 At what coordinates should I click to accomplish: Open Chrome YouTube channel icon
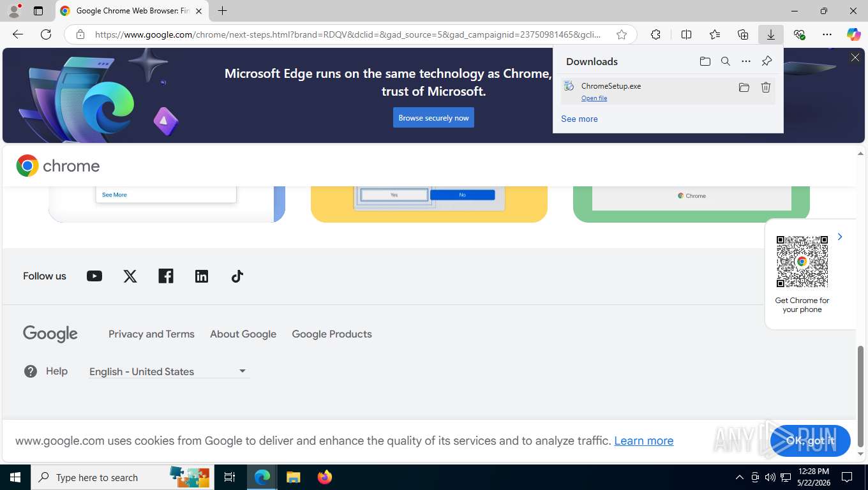coord(94,276)
